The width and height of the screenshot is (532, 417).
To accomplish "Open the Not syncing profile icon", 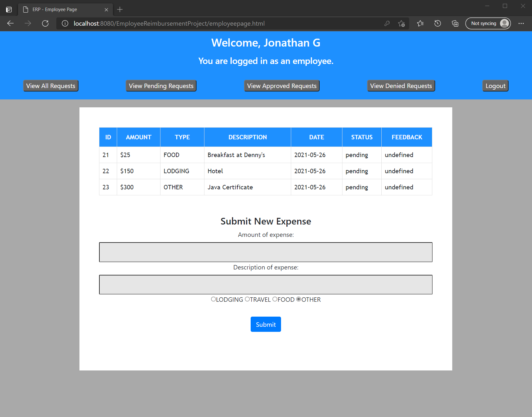I will [488, 23].
